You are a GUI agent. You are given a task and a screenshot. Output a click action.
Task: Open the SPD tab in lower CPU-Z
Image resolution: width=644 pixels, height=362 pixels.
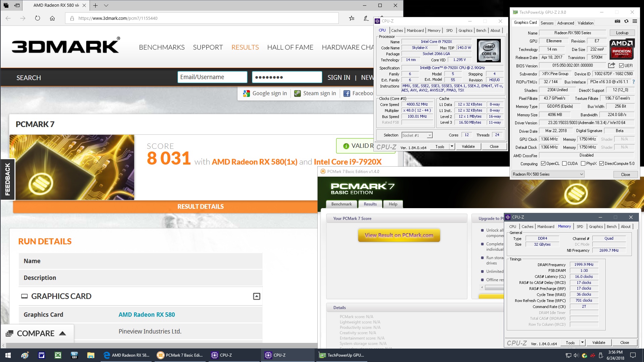pyautogui.click(x=580, y=227)
